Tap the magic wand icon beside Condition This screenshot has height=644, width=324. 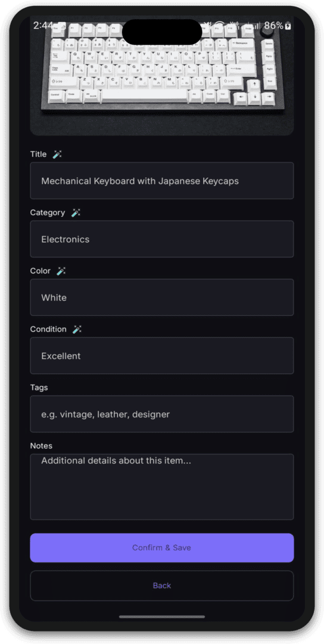77,329
